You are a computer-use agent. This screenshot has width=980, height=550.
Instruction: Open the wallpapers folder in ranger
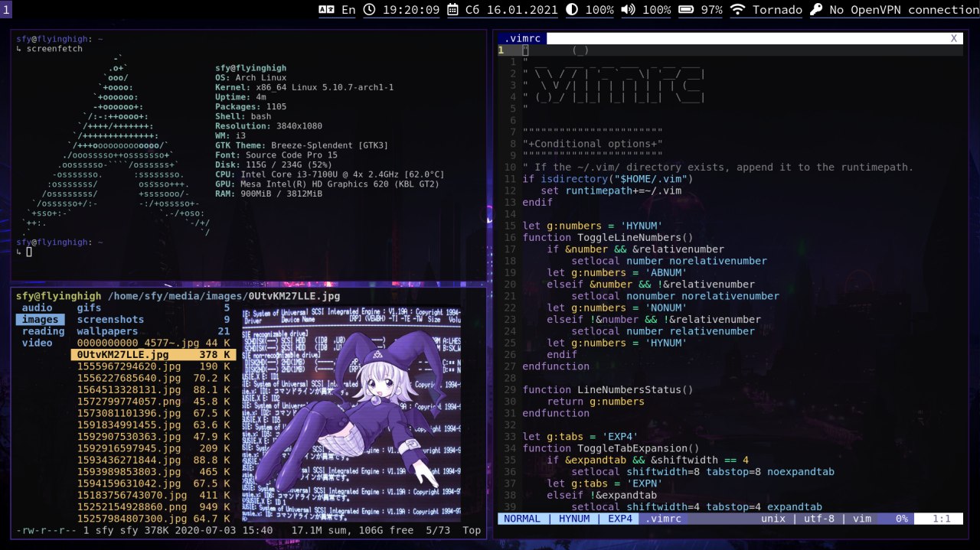pyautogui.click(x=153, y=331)
